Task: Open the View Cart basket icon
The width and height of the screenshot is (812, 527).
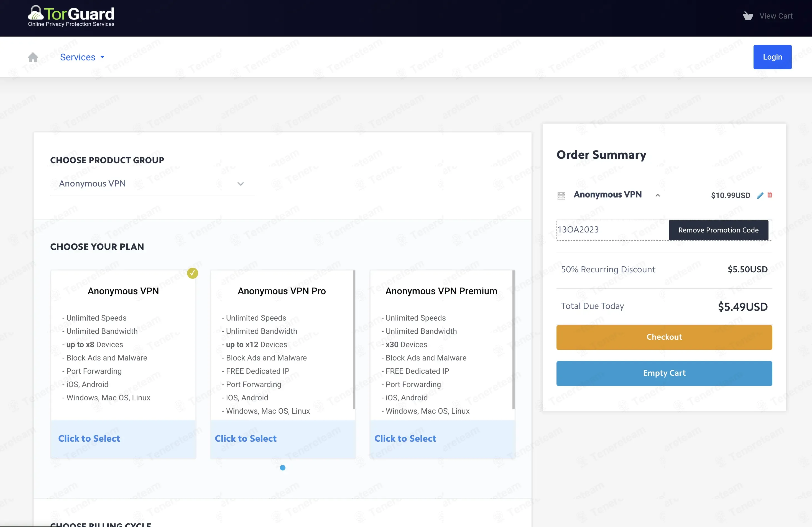Action: 748,16
